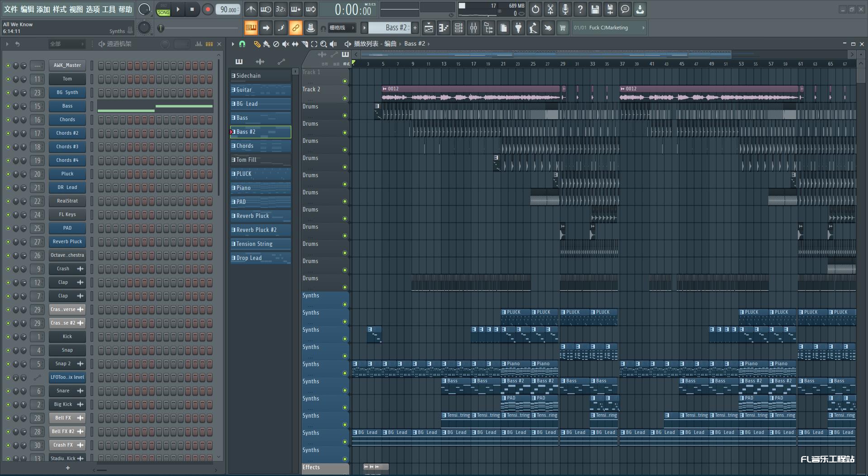The width and height of the screenshot is (868, 476).
Task: Open the 全部 channel filter dropdown
Action: (x=67, y=44)
